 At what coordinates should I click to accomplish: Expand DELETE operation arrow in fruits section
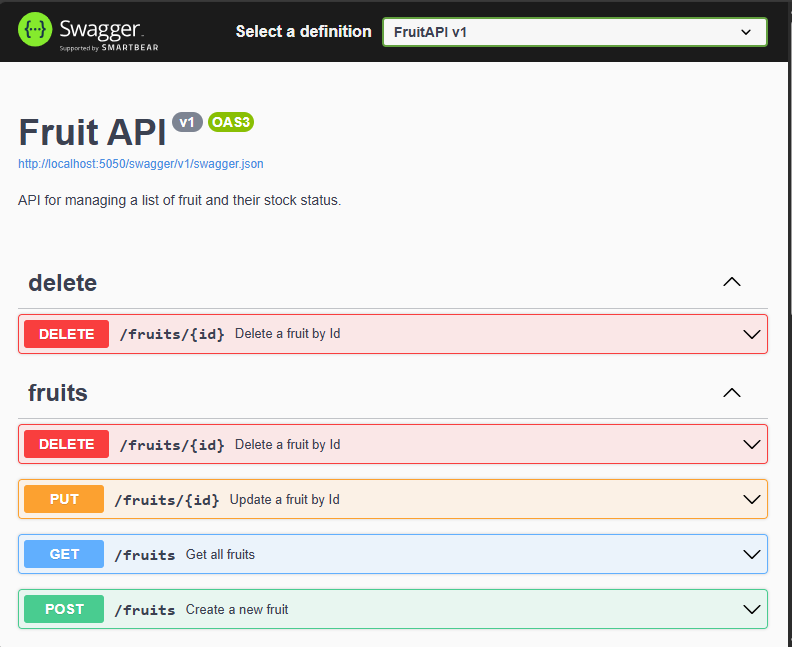pos(752,444)
